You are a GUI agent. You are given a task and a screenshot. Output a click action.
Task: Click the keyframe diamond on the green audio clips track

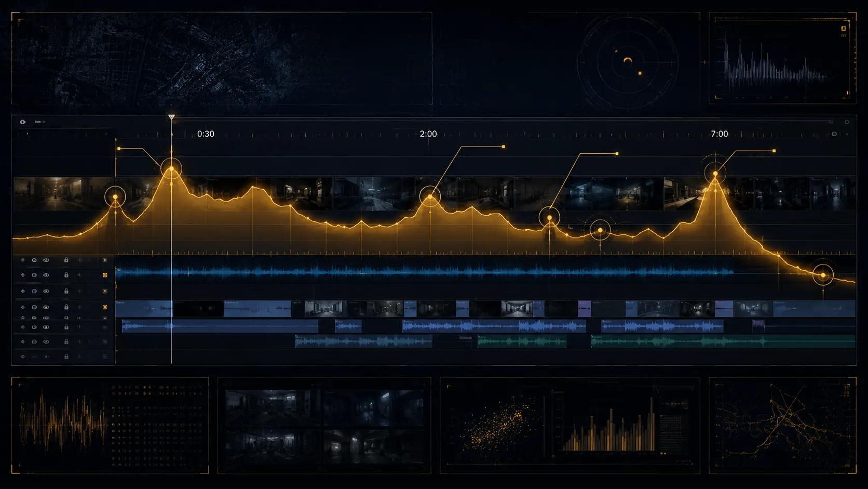click(x=23, y=341)
